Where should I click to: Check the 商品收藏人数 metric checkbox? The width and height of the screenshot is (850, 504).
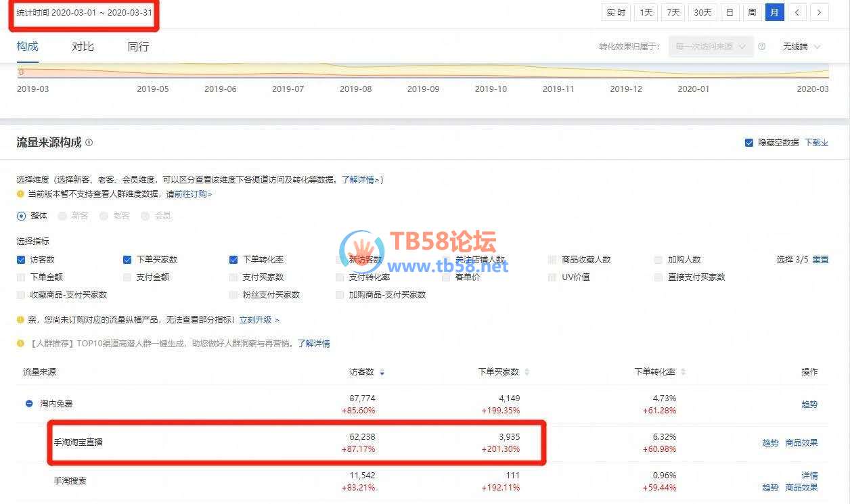(553, 259)
